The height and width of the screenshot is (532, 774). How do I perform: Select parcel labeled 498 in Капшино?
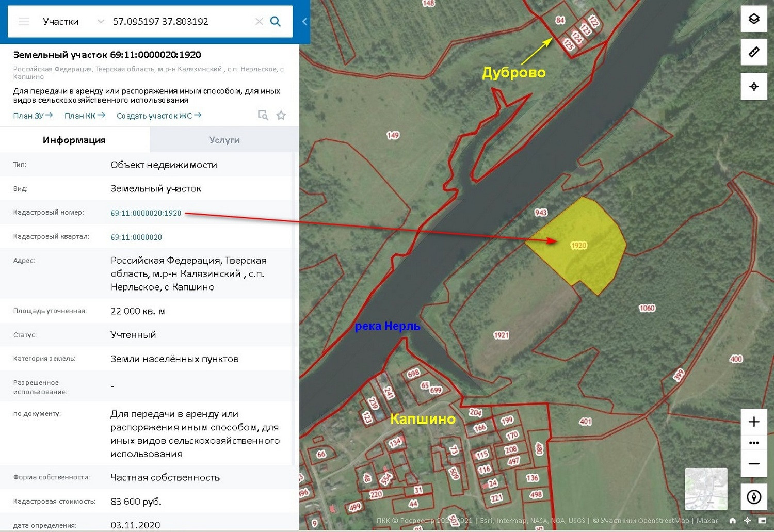536,494
